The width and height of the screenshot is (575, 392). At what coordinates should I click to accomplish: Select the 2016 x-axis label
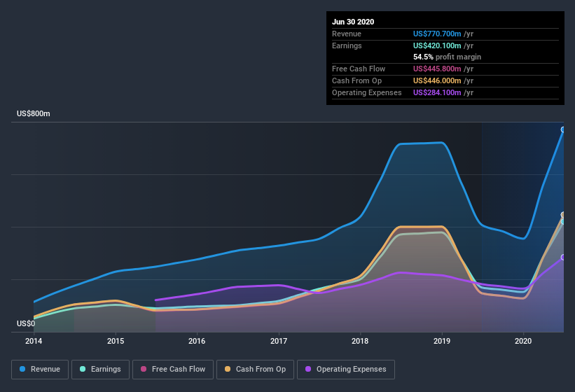tap(197, 341)
